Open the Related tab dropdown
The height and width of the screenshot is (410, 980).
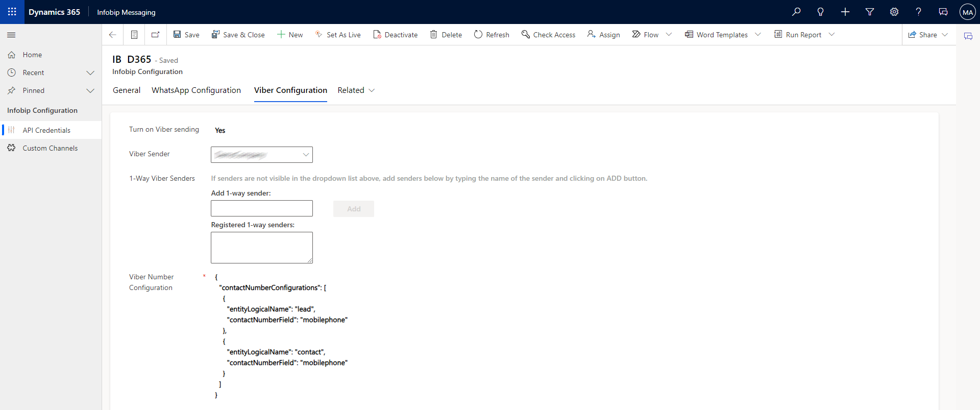[356, 90]
